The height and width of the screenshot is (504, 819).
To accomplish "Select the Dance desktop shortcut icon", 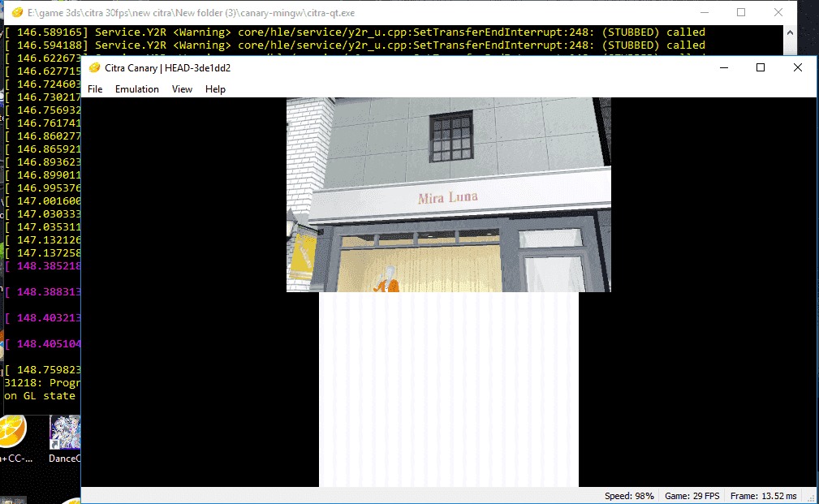I will tap(65, 433).
